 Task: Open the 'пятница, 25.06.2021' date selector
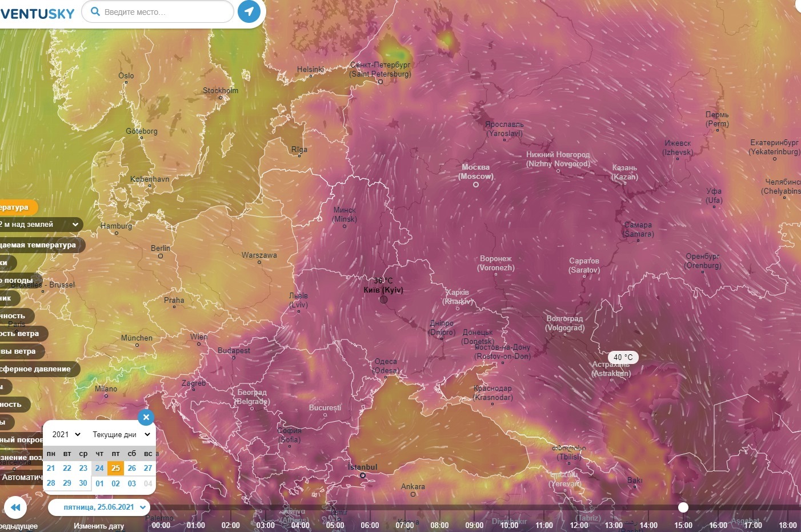point(99,507)
